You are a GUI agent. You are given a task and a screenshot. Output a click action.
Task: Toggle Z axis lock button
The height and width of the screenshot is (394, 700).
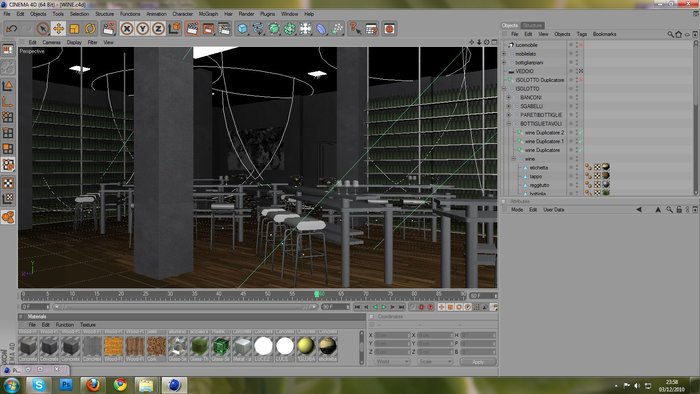(x=158, y=29)
